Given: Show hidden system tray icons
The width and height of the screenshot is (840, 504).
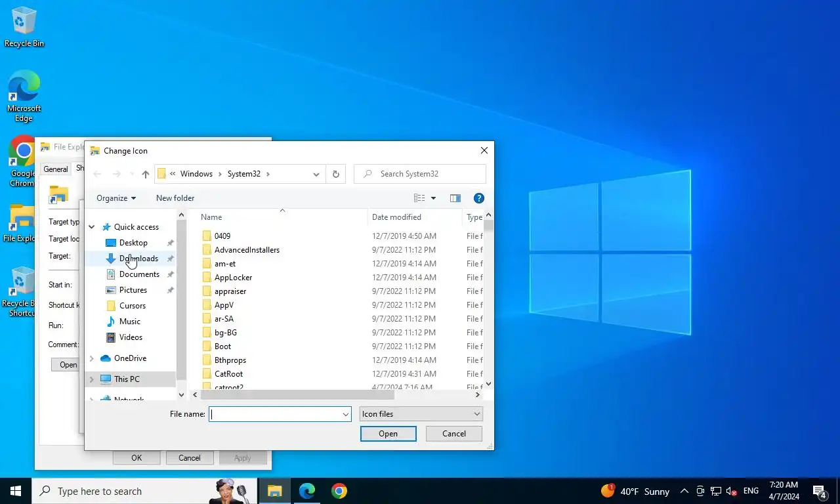Looking at the screenshot, I should click(684, 491).
